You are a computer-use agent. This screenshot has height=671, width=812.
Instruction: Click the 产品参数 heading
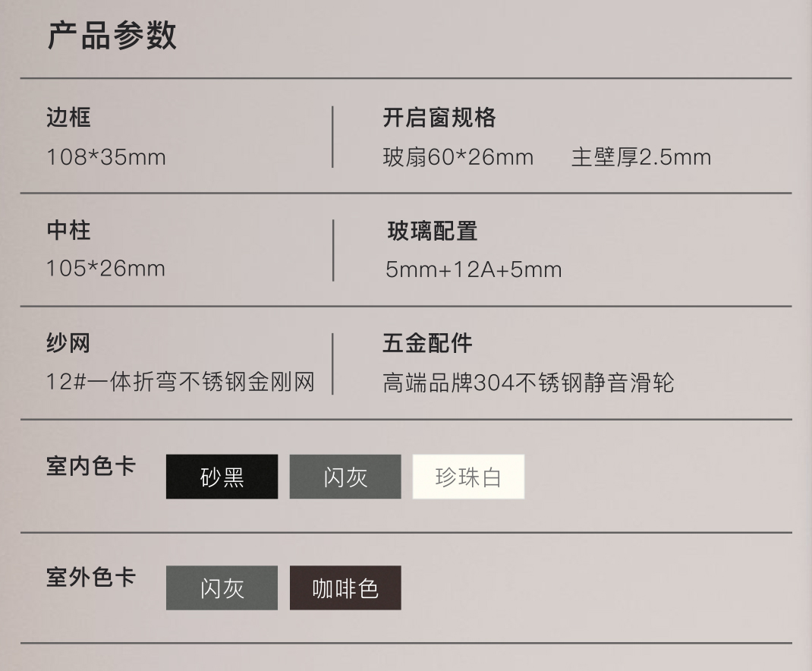click(x=112, y=36)
